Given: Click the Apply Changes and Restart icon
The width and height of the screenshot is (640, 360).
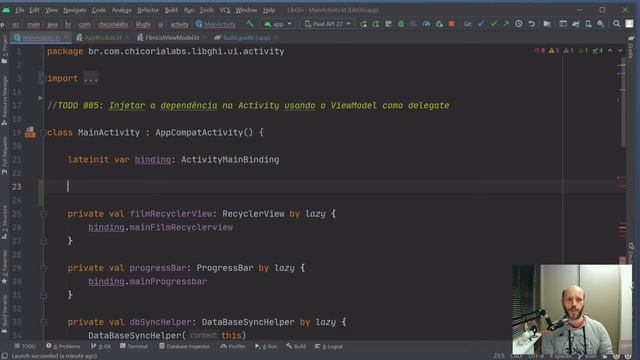Looking at the screenshot, I should [x=363, y=24].
